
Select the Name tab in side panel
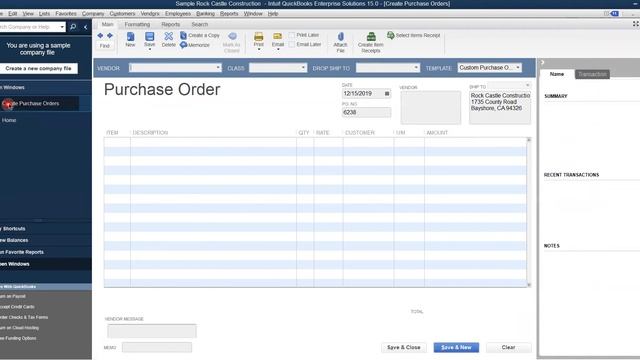[x=557, y=74]
